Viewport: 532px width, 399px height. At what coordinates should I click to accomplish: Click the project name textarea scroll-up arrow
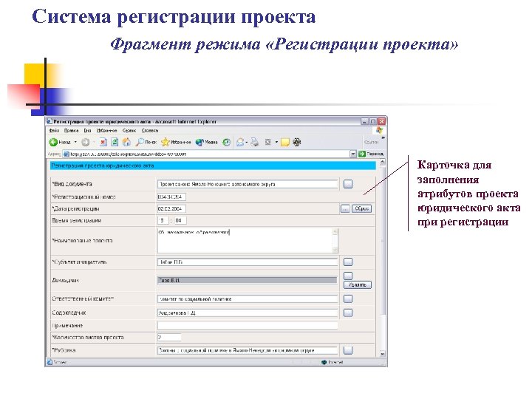point(335,232)
